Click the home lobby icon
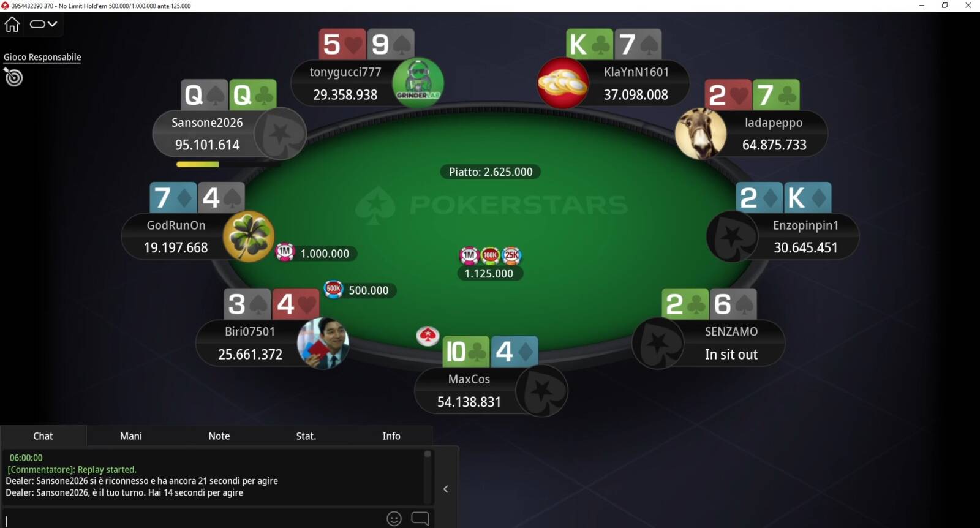 coord(12,25)
